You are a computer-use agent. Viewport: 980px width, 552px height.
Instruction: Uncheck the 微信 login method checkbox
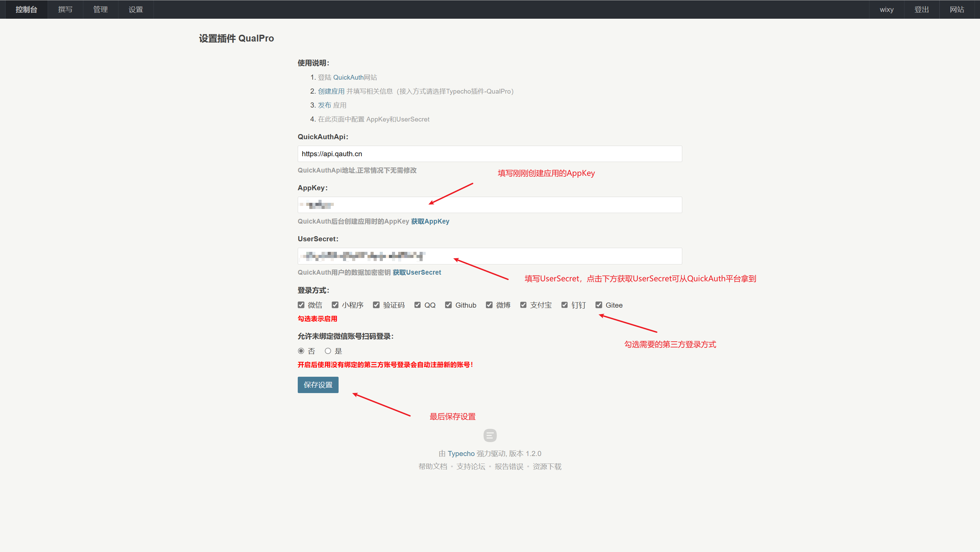point(301,305)
